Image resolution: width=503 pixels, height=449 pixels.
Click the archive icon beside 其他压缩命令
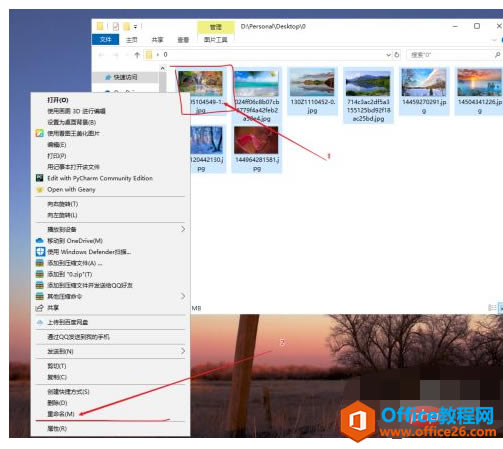pyautogui.click(x=40, y=296)
